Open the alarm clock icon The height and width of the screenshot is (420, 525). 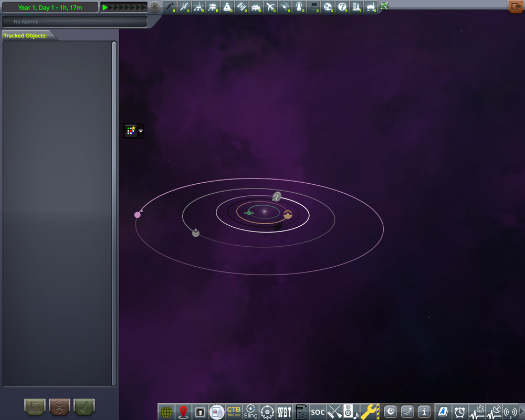pos(460,412)
